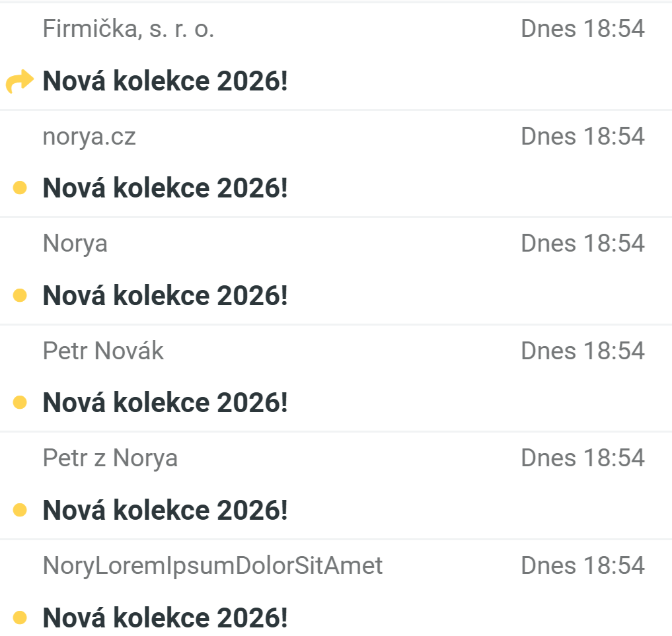The width and height of the screenshot is (672, 636).
Task: Toggle unread marker for Petr z Norya email
Action: 20,510
